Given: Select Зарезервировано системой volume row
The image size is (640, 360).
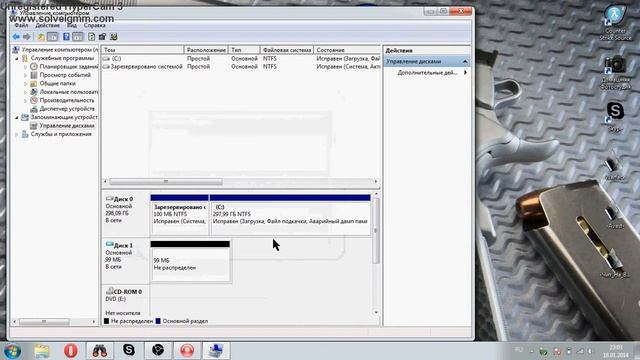Looking at the screenshot, I should 241,67.
